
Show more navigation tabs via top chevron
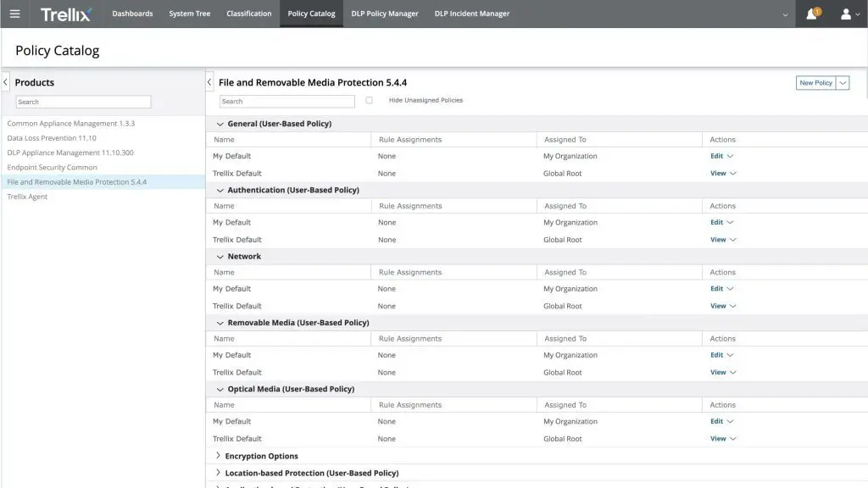pos(785,14)
